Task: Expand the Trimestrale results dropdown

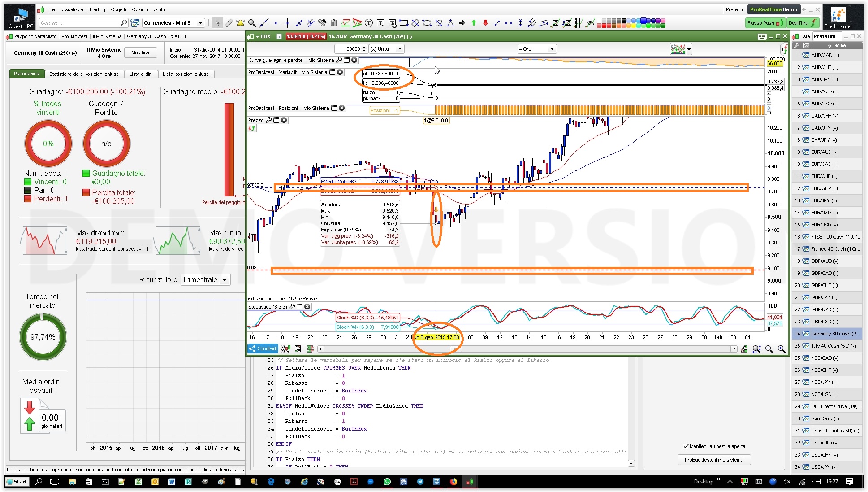Action: click(x=225, y=280)
